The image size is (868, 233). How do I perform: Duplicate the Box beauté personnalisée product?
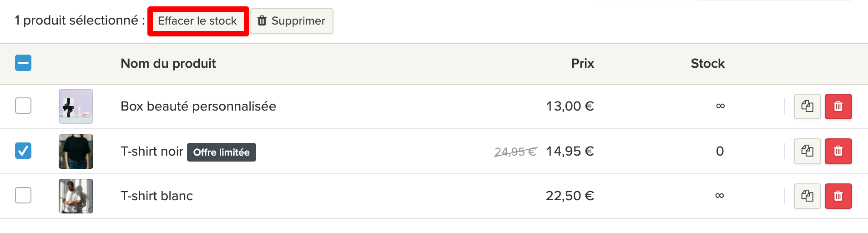tap(807, 106)
